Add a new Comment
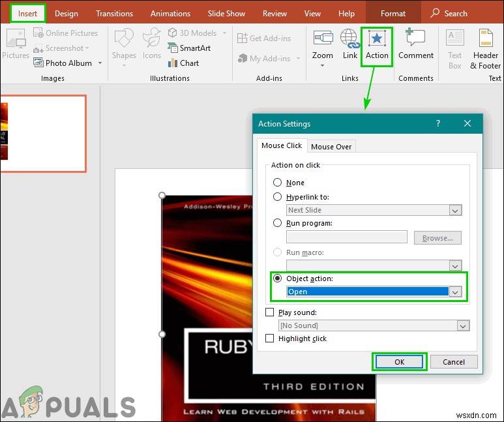 [x=415, y=44]
